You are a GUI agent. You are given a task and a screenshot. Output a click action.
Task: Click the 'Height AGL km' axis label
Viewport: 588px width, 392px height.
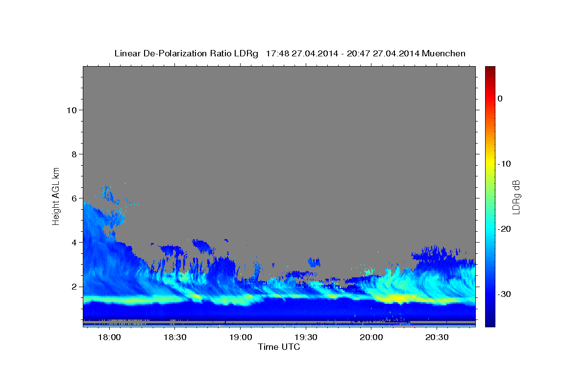coord(56,196)
